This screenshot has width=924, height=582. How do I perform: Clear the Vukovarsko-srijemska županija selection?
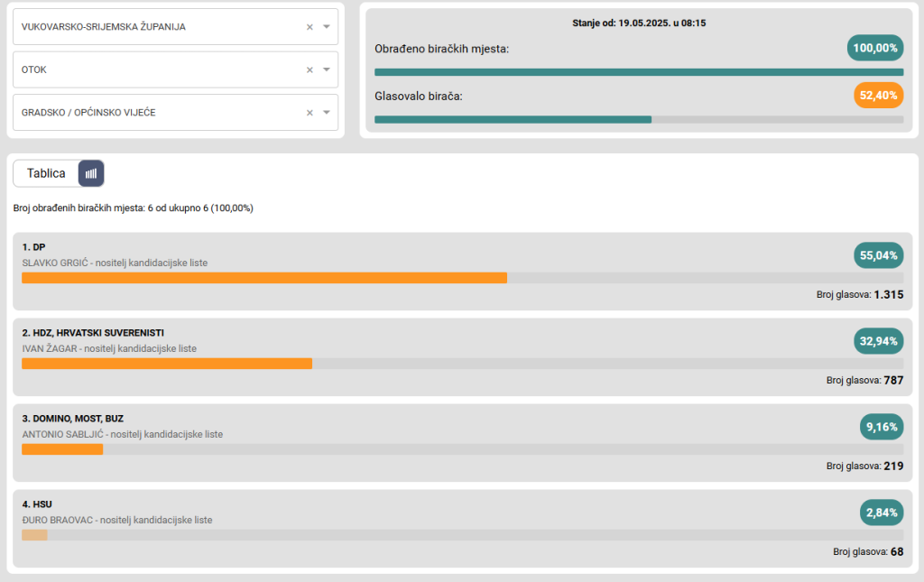[310, 27]
